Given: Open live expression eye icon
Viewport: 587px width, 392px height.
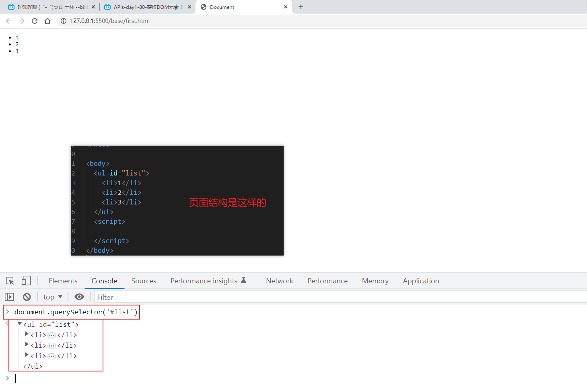Looking at the screenshot, I should (x=79, y=297).
